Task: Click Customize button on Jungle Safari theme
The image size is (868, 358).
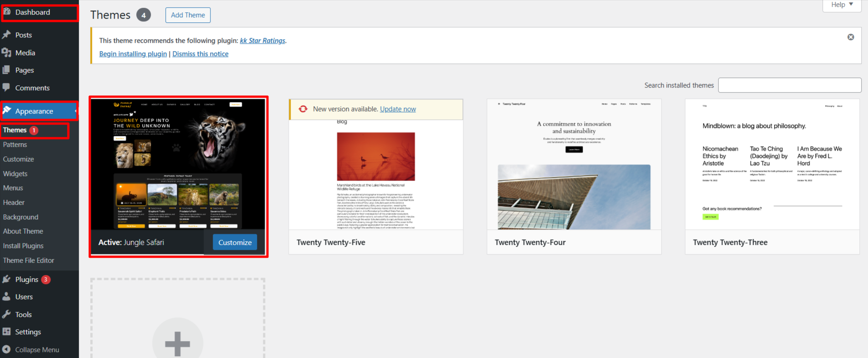Action: pos(235,242)
